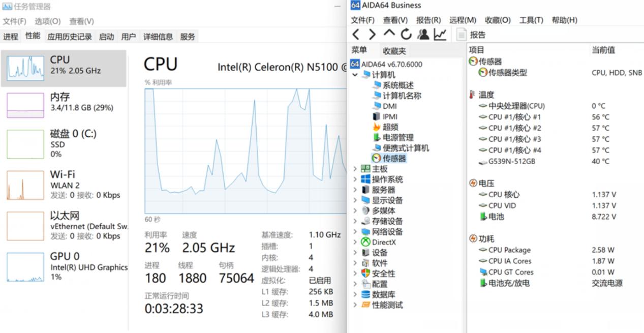Click the AIDA64 back arrow icon

click(x=356, y=34)
